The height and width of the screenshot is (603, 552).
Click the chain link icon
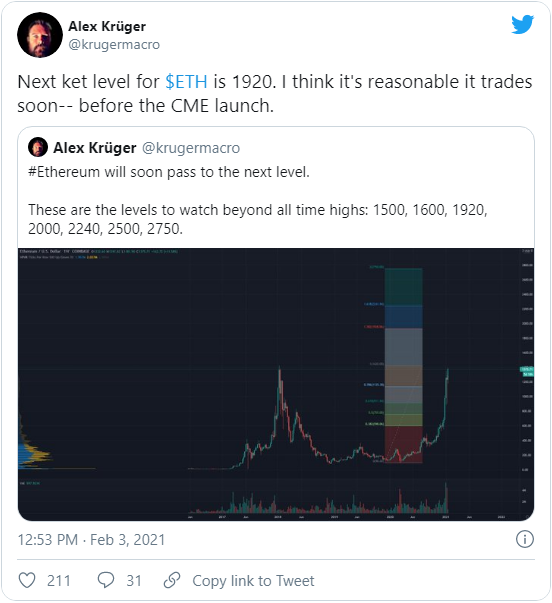coord(172,580)
